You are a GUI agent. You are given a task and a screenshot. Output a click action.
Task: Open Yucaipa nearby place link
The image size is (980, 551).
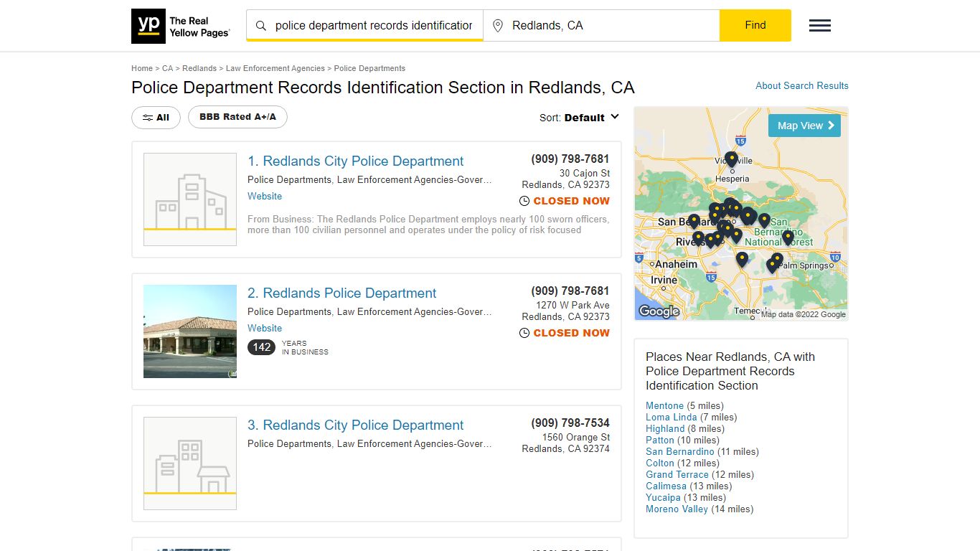tap(663, 497)
